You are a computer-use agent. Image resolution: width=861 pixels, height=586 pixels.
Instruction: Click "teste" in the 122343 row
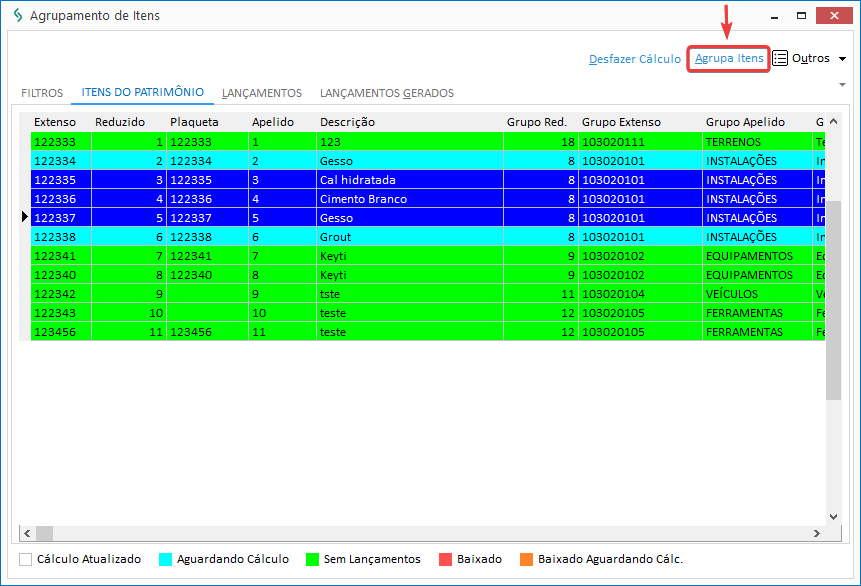click(410, 312)
